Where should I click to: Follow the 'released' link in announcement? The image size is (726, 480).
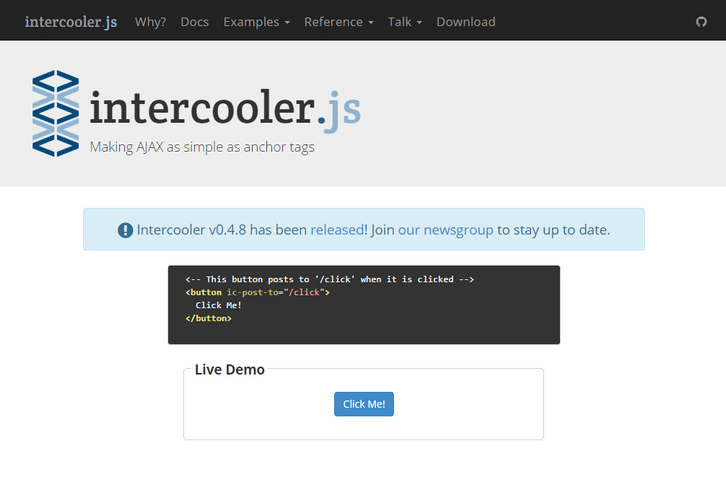[x=338, y=230]
